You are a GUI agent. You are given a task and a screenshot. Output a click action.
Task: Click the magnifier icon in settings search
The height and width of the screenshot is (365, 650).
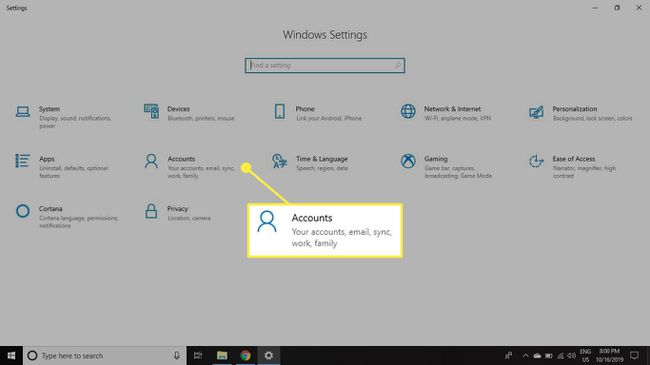pyautogui.click(x=398, y=66)
